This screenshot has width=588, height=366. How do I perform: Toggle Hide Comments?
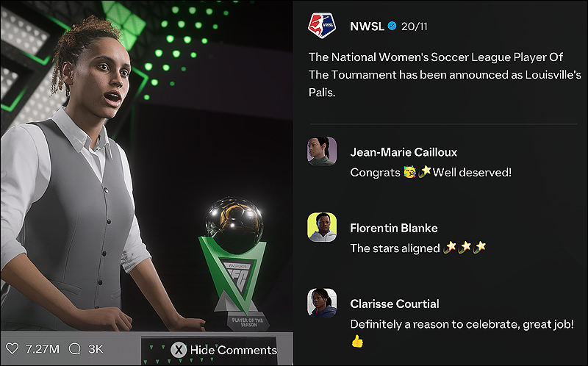224,350
